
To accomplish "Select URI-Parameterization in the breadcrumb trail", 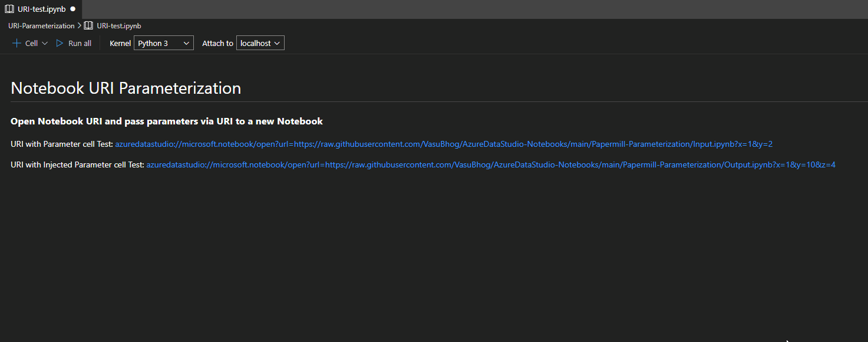I will [41, 25].
